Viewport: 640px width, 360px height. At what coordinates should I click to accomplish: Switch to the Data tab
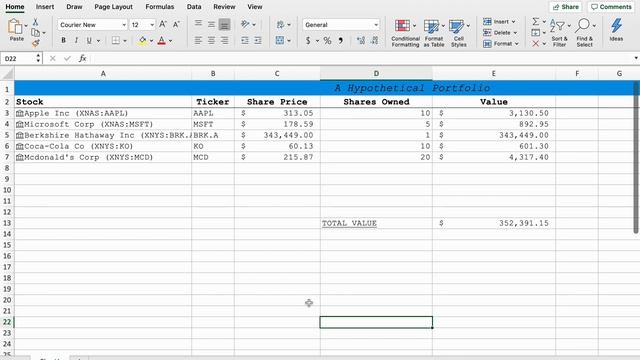pos(194,7)
